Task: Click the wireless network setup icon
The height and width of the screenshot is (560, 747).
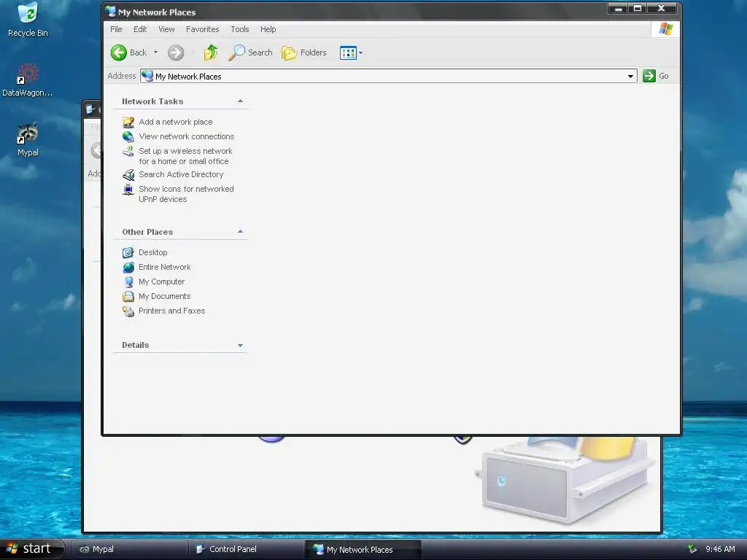Action: (128, 152)
